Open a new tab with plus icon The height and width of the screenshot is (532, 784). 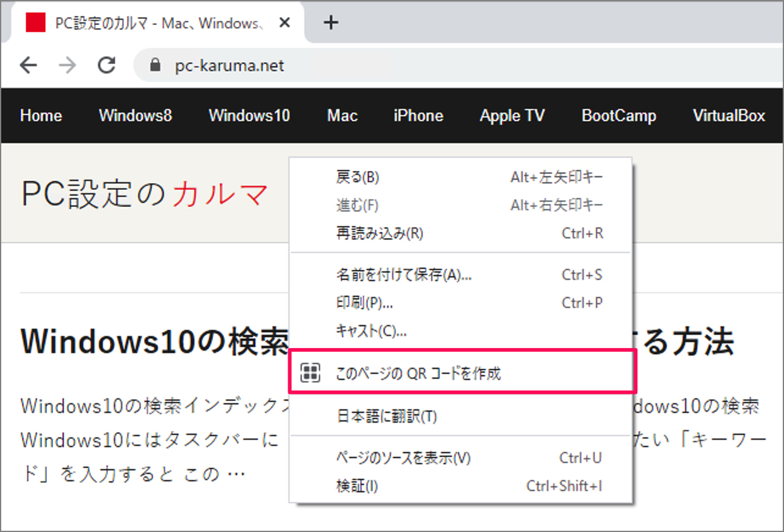point(330,23)
